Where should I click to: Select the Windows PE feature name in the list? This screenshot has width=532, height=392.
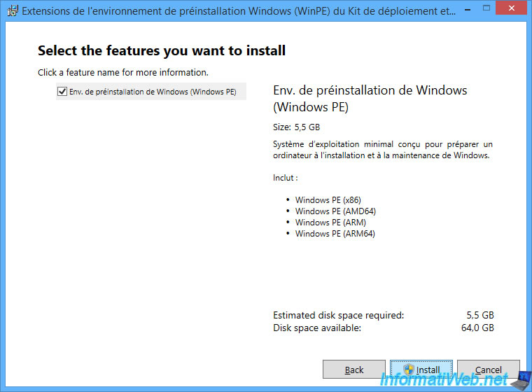pos(153,92)
